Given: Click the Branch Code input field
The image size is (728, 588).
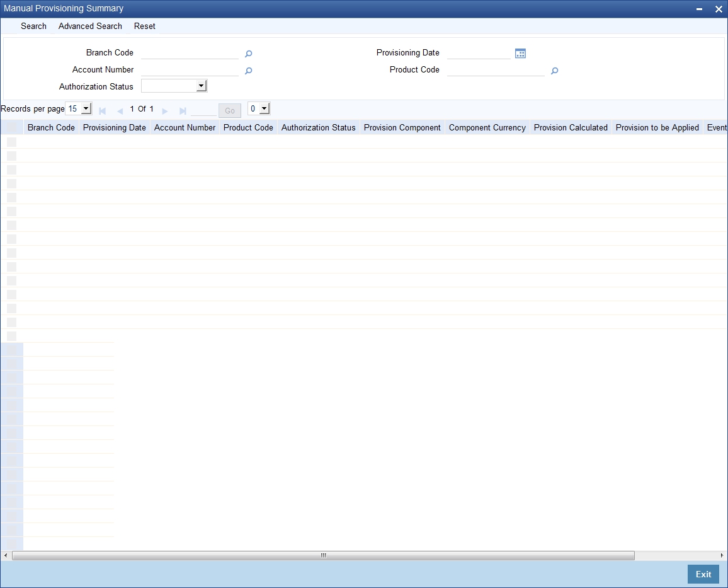Looking at the screenshot, I should (x=190, y=53).
